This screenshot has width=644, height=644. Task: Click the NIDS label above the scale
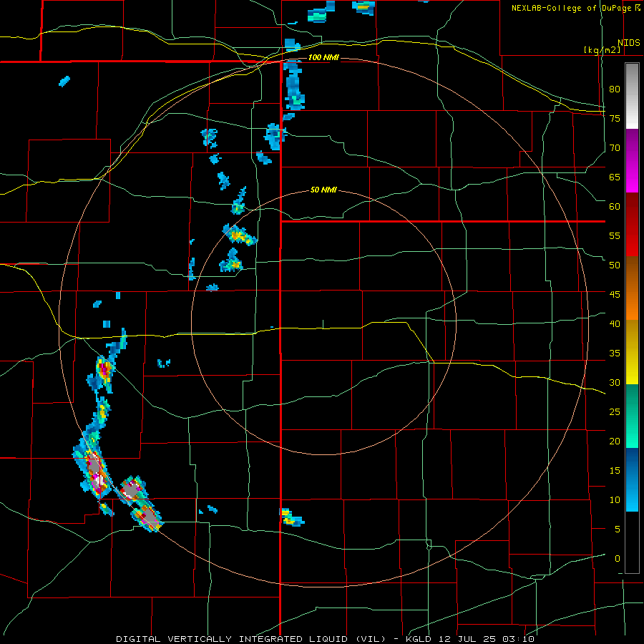click(x=629, y=43)
